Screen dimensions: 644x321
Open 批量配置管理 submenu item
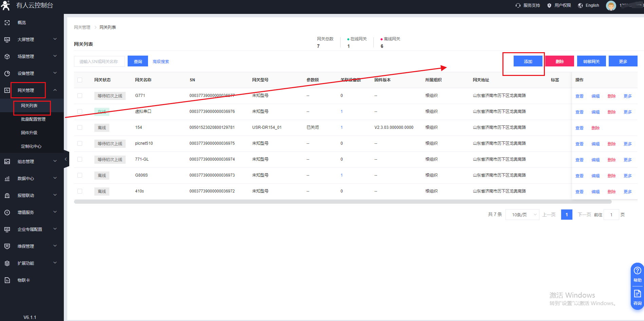coord(33,119)
